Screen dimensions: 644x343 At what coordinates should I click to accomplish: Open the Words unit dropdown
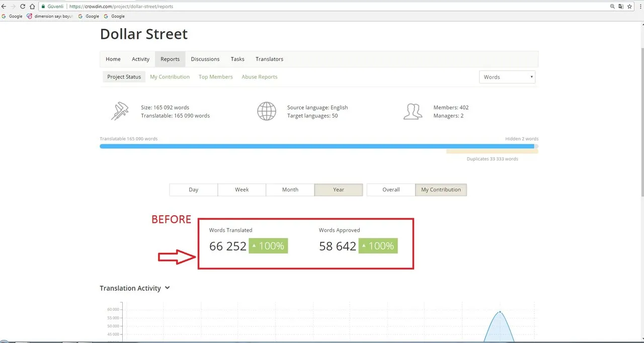(x=507, y=77)
